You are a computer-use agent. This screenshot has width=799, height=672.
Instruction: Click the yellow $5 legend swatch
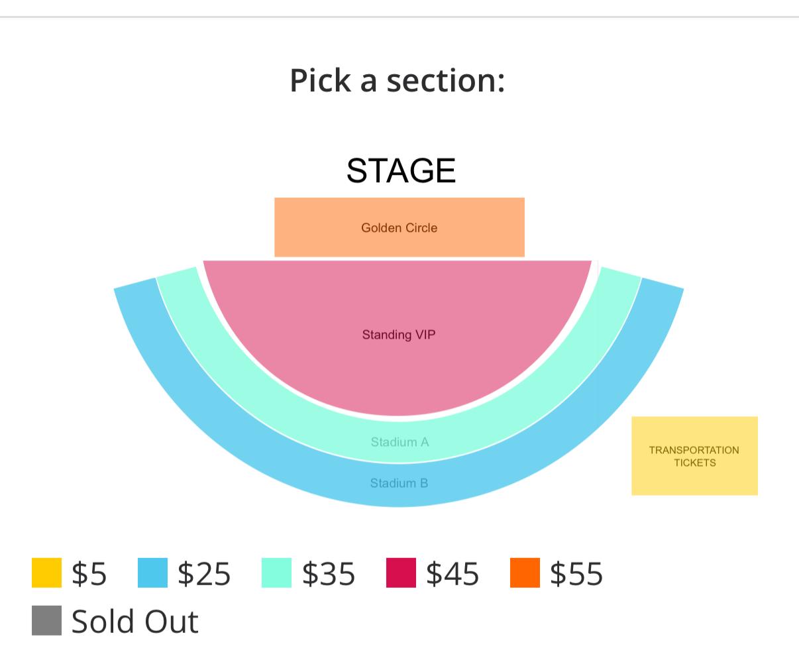click(46, 573)
